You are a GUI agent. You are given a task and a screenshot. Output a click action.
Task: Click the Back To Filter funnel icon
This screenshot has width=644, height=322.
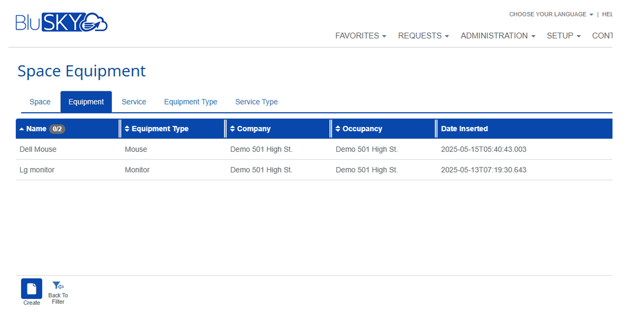click(58, 286)
